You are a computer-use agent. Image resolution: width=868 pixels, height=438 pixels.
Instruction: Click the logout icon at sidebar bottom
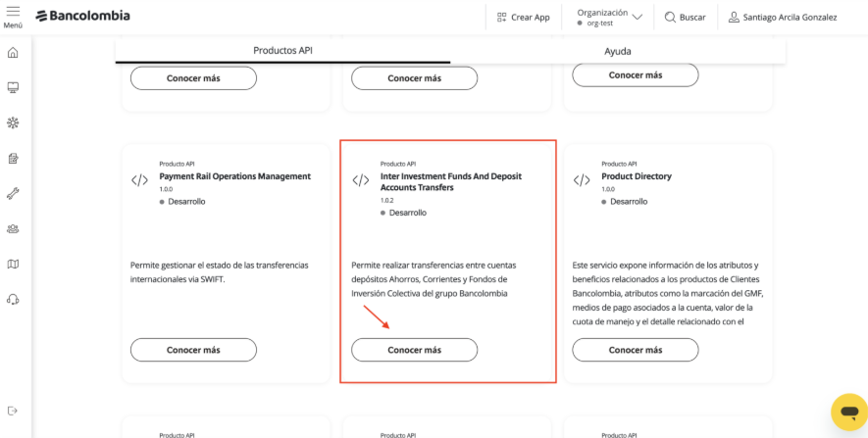click(13, 411)
